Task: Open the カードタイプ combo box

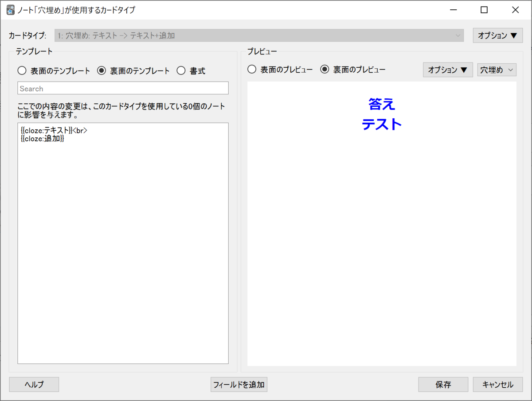Action: tap(259, 35)
